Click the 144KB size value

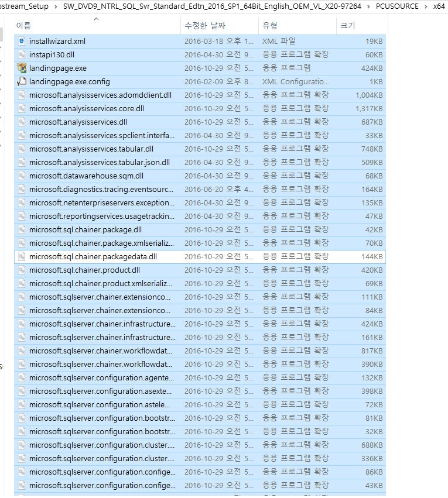click(x=372, y=257)
